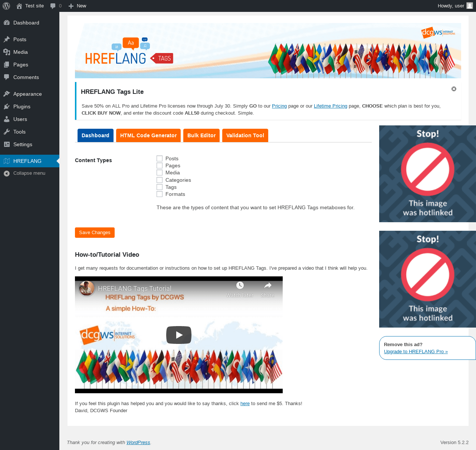The width and height of the screenshot is (476, 450).
Task: Play the HREFLANG Tags Tutorial video
Action: pyautogui.click(x=179, y=335)
